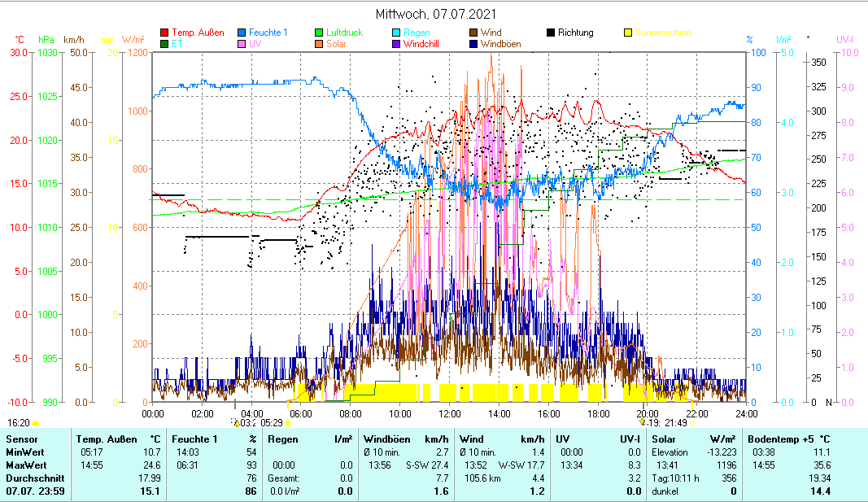Select the Durchschnitt row label
The width and height of the screenshot is (868, 502).
pyautogui.click(x=31, y=478)
